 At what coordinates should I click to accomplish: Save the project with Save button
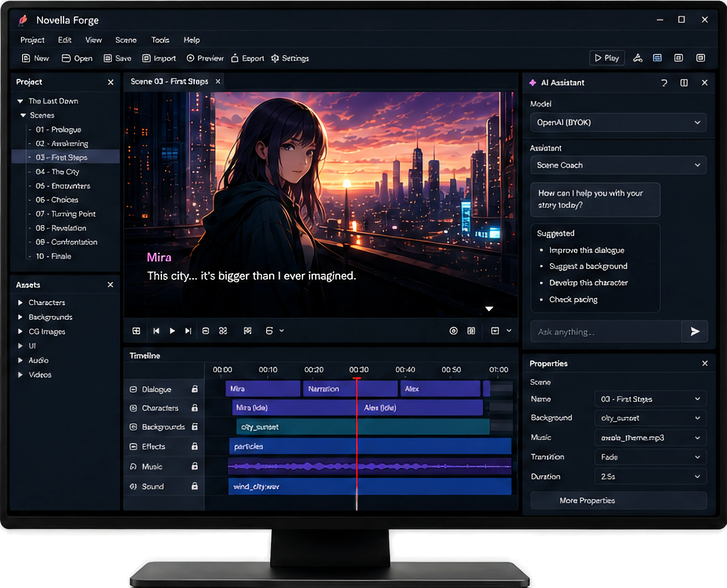coord(117,58)
